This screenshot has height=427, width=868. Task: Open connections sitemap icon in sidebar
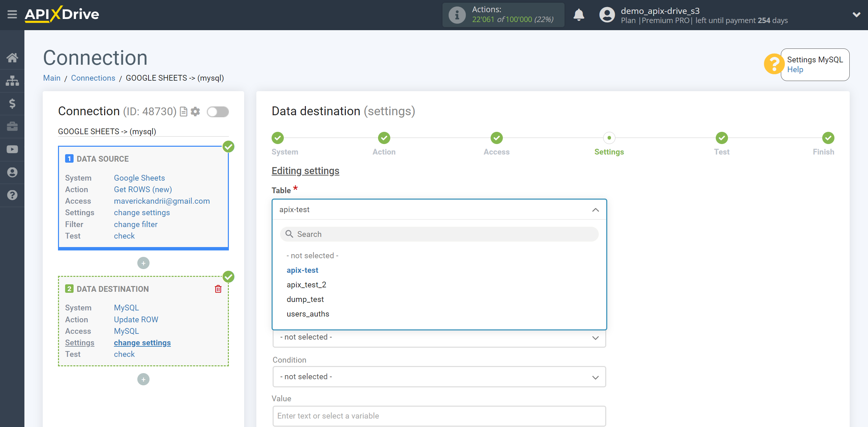point(12,81)
